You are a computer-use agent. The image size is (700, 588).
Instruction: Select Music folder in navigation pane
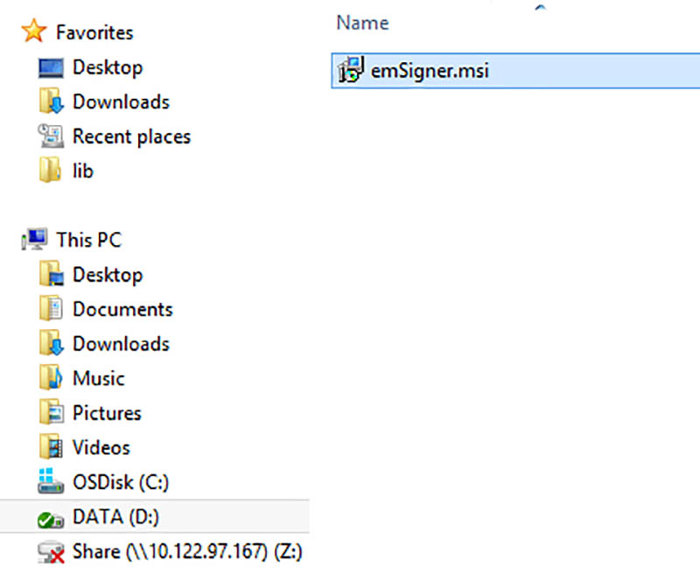pos(98,378)
